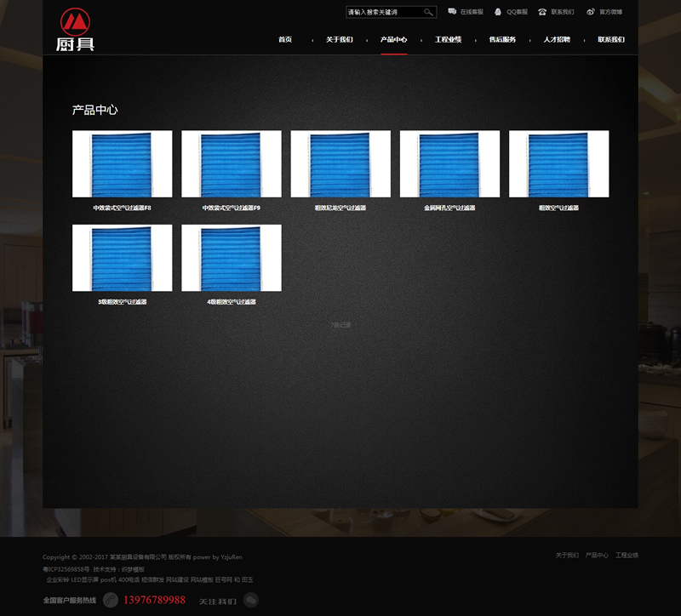The height and width of the screenshot is (616, 681).
Task: Click the QQ客服 penguin icon
Action: point(498,12)
